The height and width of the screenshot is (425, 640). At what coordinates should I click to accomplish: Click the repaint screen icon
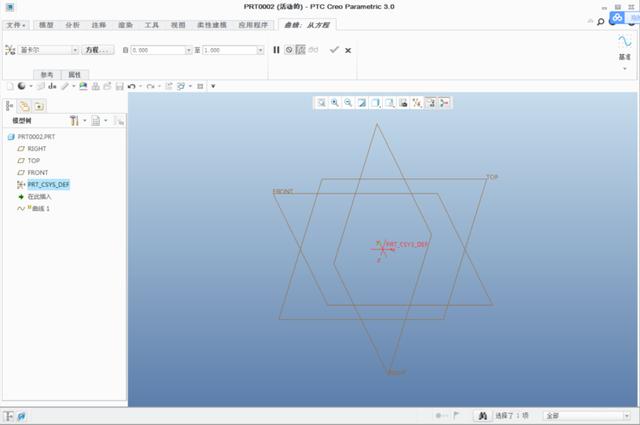point(362,103)
